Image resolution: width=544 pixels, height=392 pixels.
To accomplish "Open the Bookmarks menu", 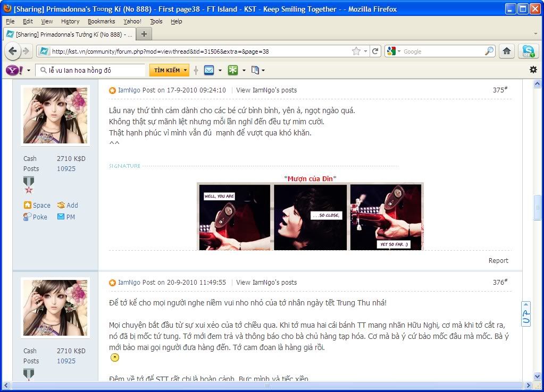I will 102,21.
